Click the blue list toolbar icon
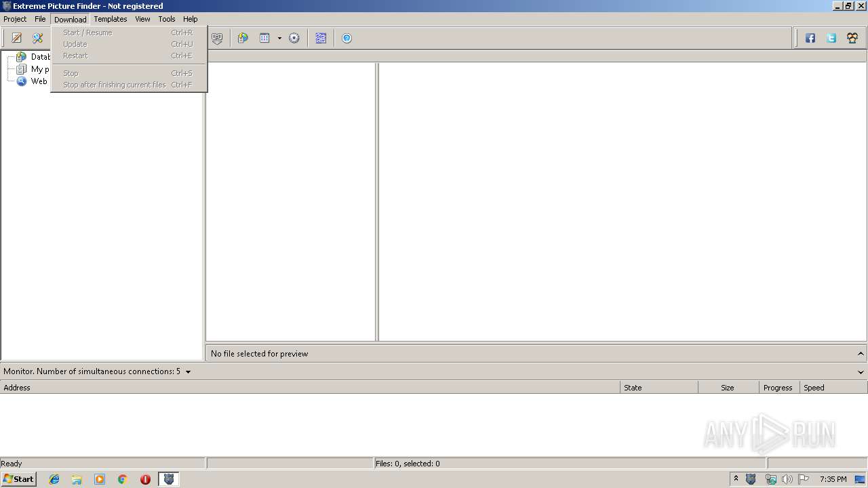Screen dimensions: 868x488 point(321,38)
